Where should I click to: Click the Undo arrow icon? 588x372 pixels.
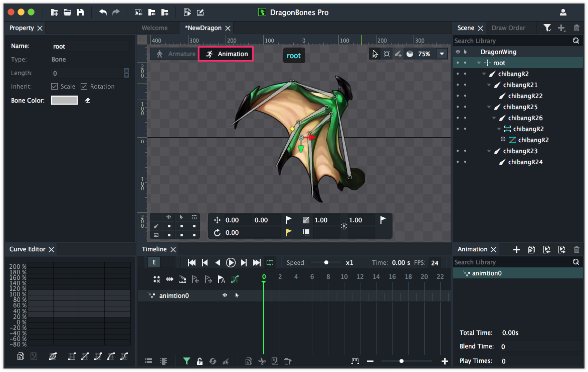[103, 13]
